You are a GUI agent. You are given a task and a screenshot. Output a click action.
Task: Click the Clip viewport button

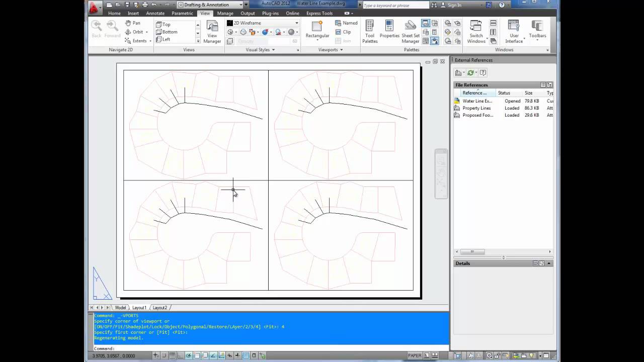[x=343, y=32]
